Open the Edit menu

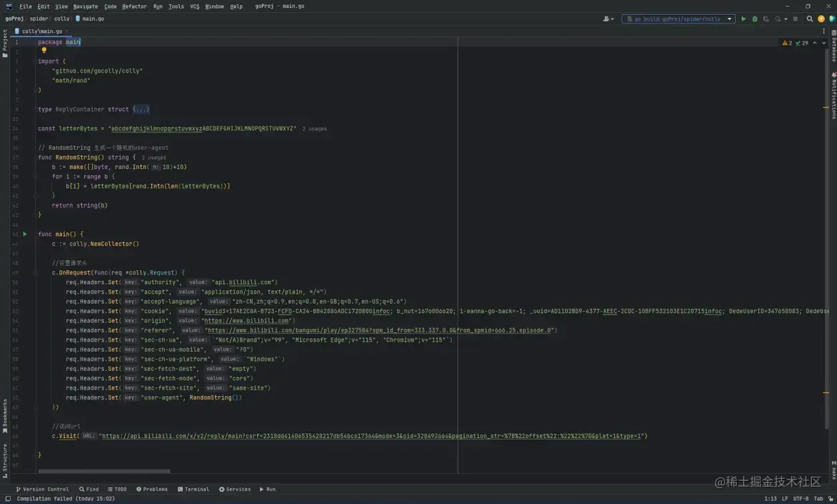43,6
